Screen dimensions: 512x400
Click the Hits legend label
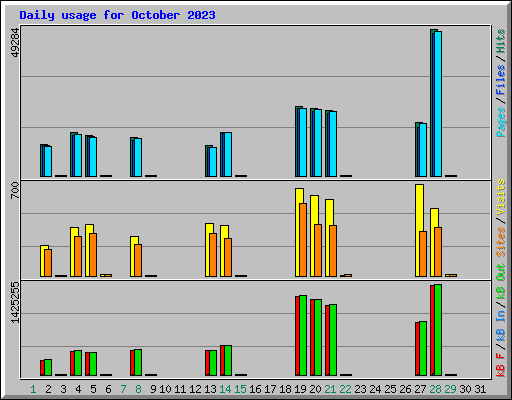500,41
